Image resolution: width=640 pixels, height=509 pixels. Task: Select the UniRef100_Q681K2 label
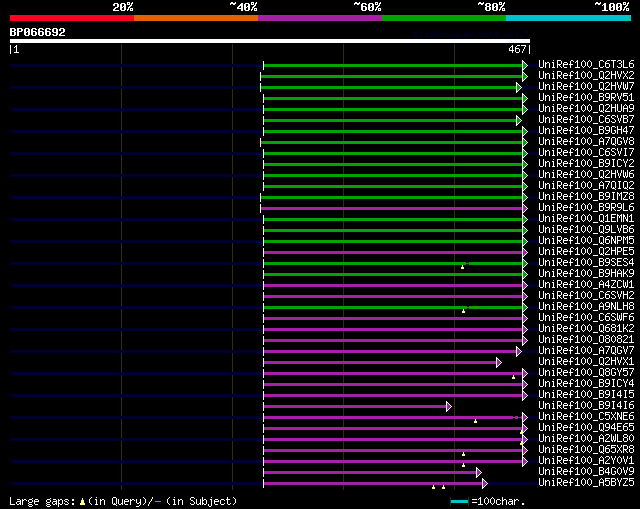click(586, 329)
